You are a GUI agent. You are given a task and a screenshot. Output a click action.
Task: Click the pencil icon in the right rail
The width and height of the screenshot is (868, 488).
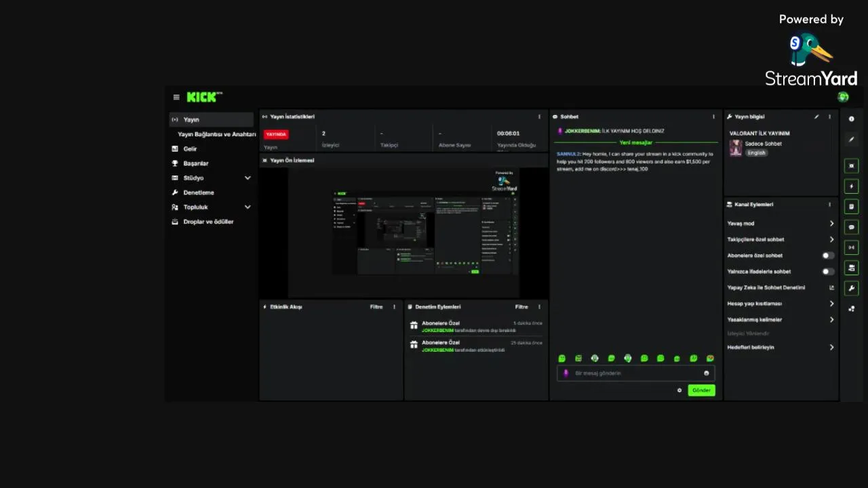click(852, 139)
